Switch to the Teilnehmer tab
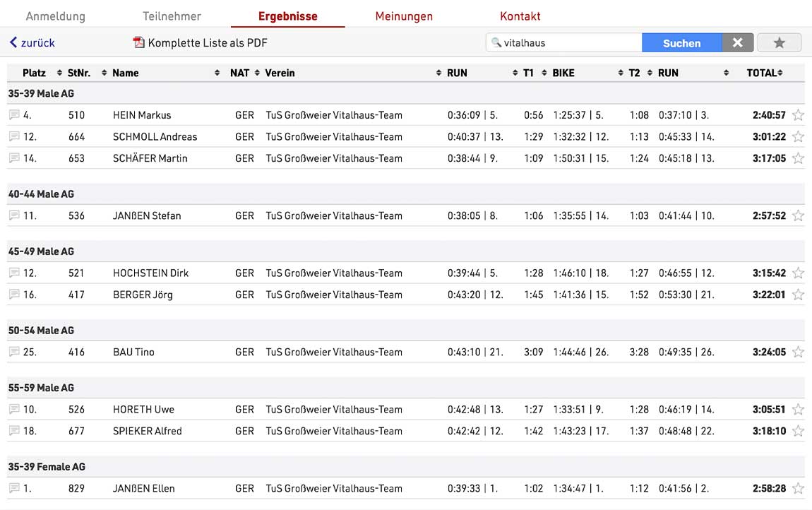The image size is (812, 510). [x=172, y=16]
